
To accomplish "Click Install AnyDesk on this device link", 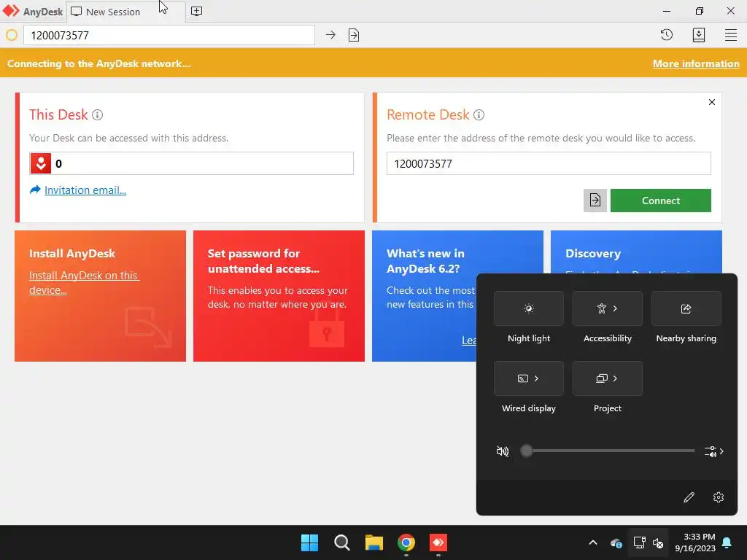I will (84, 282).
